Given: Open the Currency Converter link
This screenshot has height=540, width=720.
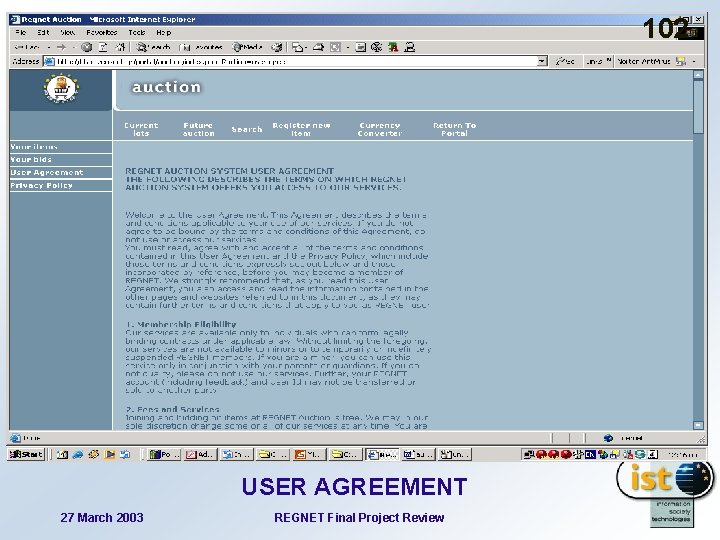Looking at the screenshot, I should click(380, 129).
